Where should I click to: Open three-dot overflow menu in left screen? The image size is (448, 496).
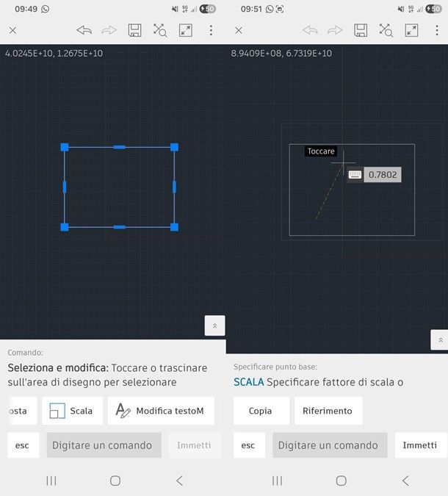click(x=211, y=30)
